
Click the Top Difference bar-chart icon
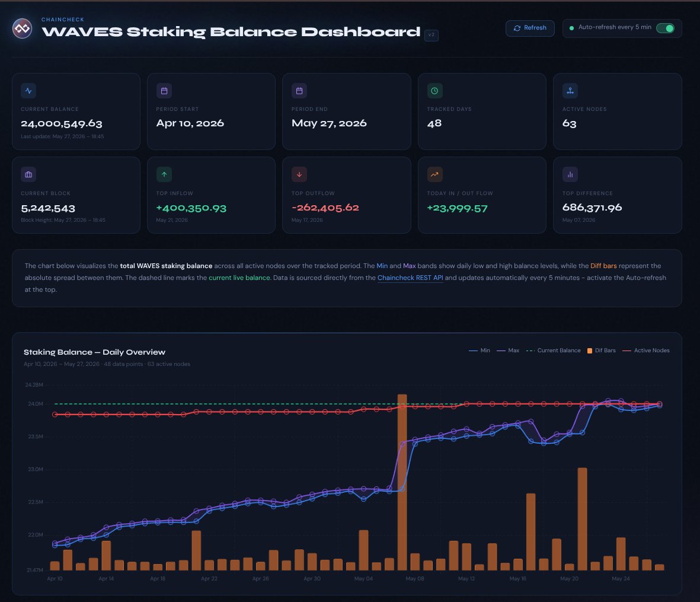(570, 174)
